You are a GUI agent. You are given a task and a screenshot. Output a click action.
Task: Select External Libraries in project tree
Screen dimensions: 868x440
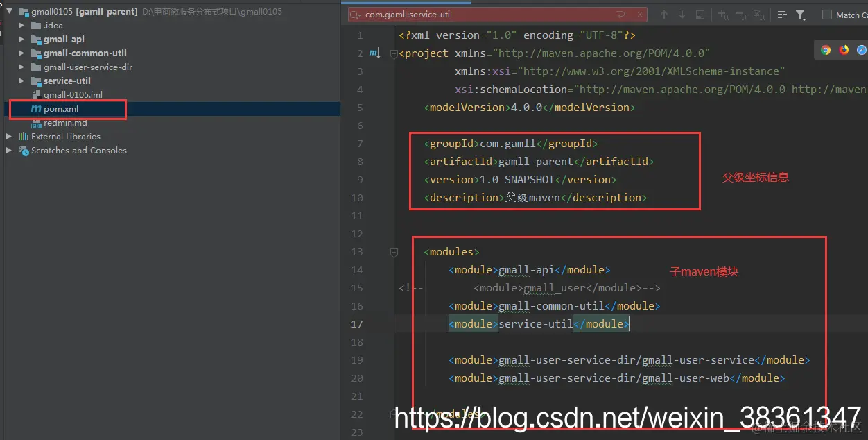(x=66, y=137)
